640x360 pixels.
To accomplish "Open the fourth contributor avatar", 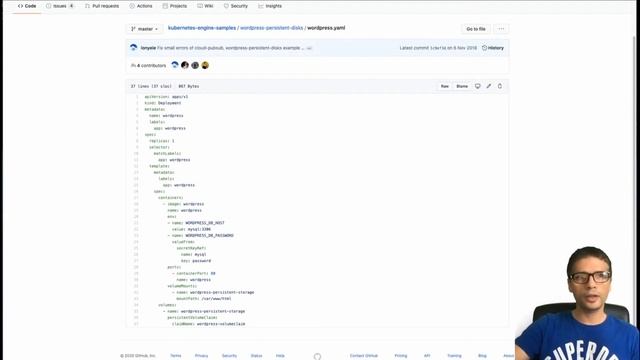I will click(x=205, y=65).
